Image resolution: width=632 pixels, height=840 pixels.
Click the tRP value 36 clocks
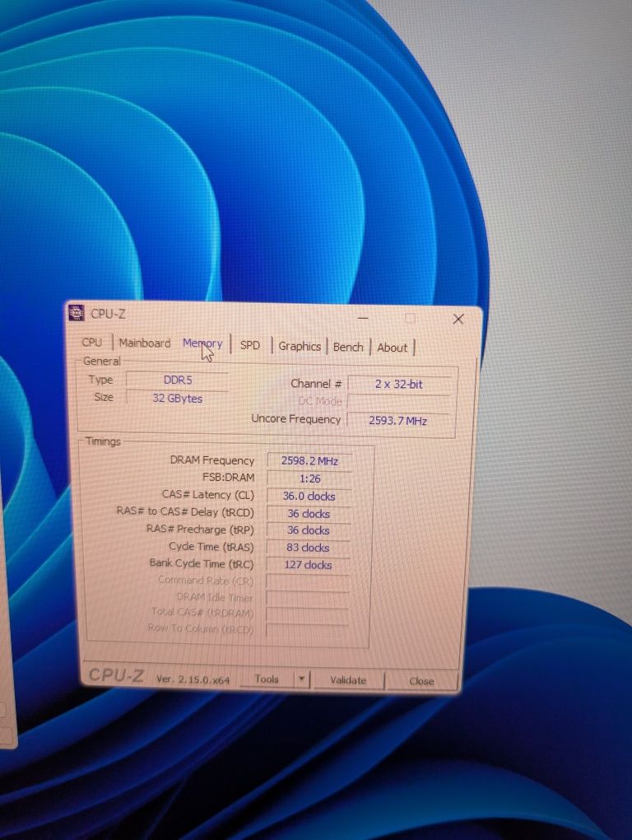click(309, 530)
